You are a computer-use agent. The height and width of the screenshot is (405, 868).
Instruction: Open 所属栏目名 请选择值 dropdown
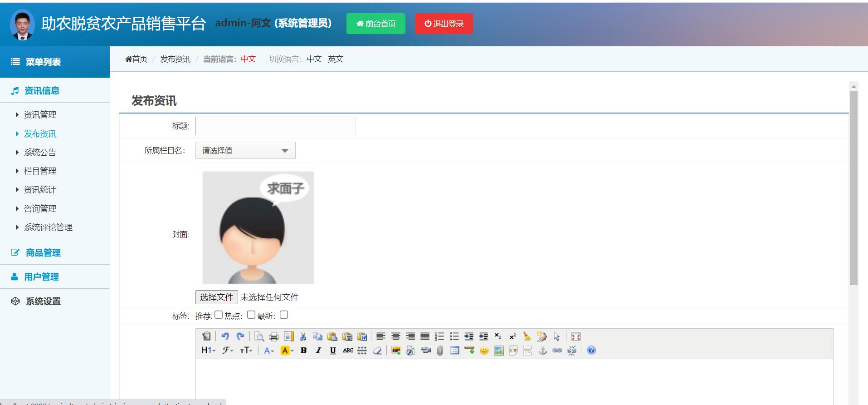[245, 150]
